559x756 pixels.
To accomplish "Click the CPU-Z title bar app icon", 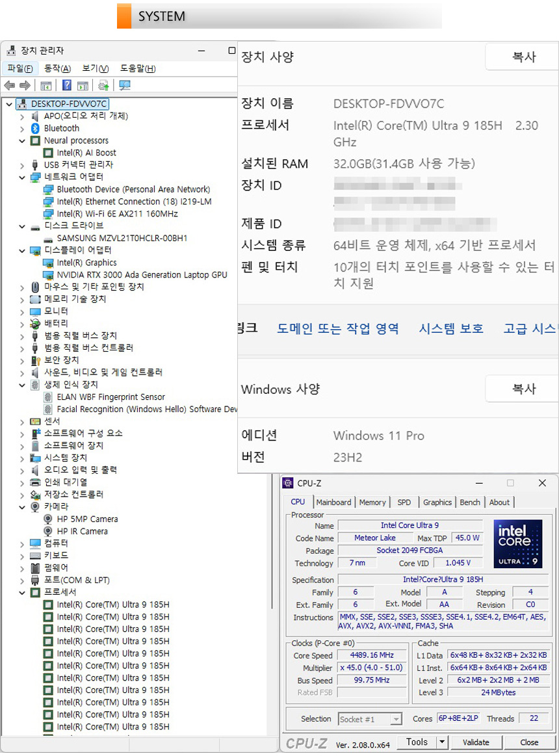I will click(x=288, y=483).
